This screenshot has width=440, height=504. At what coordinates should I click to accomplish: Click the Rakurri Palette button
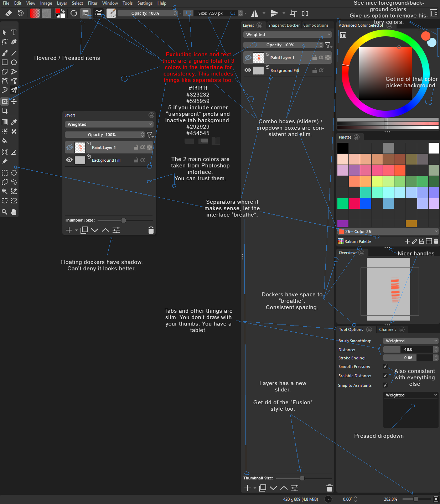click(354, 241)
